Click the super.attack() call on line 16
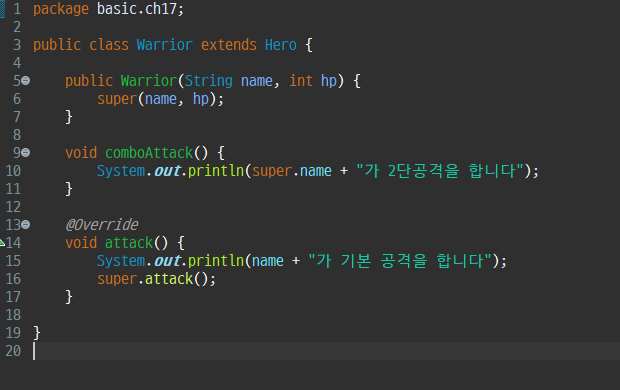 156,279
